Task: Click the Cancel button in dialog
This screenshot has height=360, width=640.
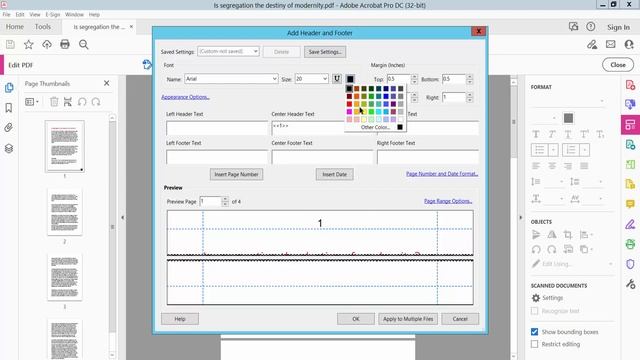Action: pyautogui.click(x=460, y=319)
